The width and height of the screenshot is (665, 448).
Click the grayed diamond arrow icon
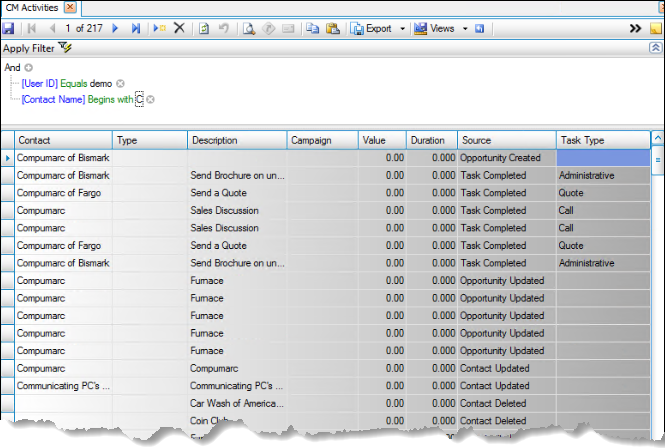click(268, 28)
